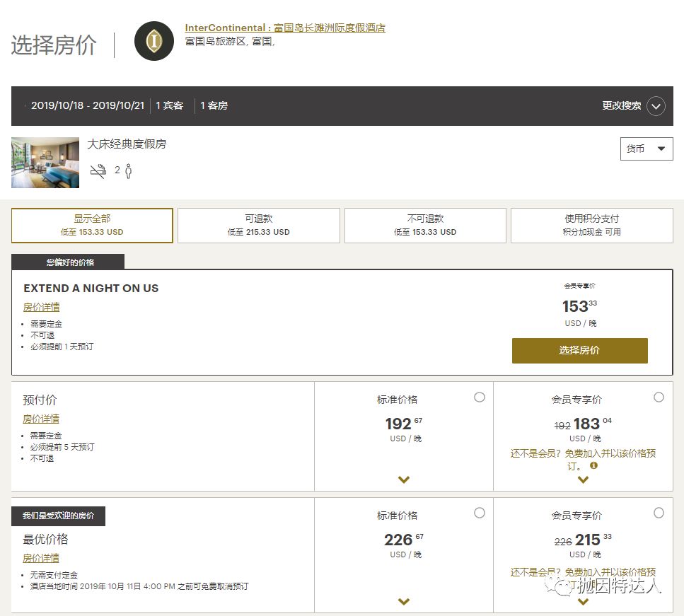Click the 必须提前 5 天预订 bullet
Viewport: 684px width, 616px height.
click(x=62, y=447)
